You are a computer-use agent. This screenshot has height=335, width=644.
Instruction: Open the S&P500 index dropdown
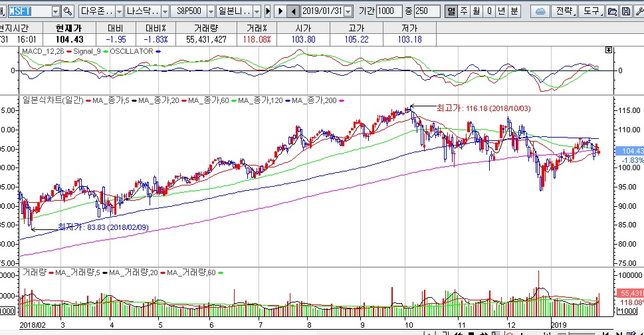(x=211, y=11)
